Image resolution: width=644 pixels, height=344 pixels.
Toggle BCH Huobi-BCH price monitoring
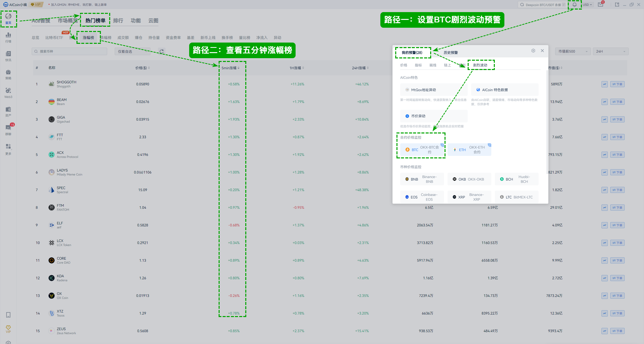point(517,179)
